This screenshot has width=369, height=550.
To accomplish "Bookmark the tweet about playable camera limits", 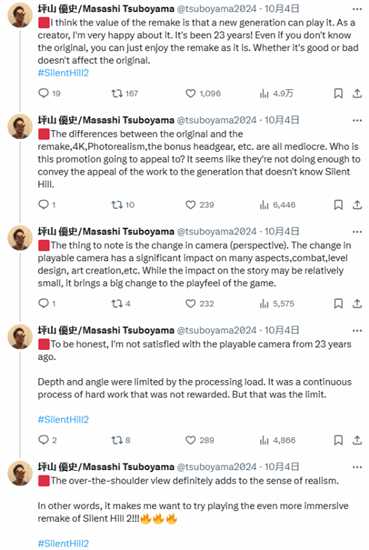I will [338, 440].
